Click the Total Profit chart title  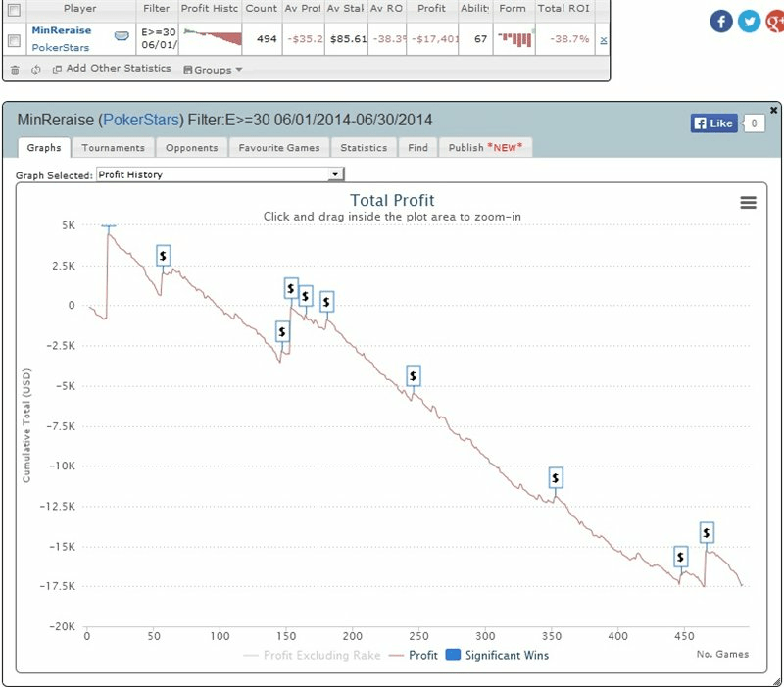tap(392, 201)
